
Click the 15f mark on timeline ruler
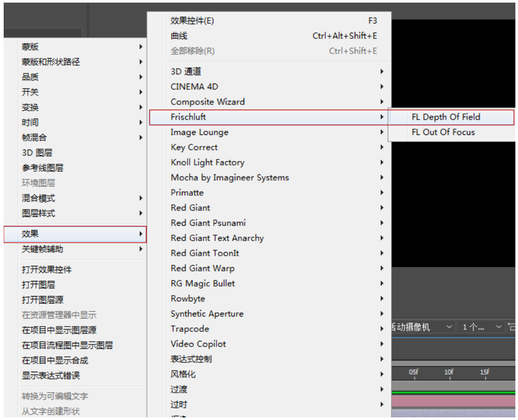click(484, 372)
